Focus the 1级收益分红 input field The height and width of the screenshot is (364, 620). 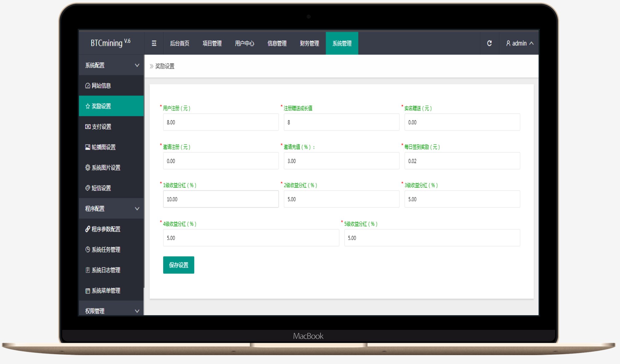221,199
